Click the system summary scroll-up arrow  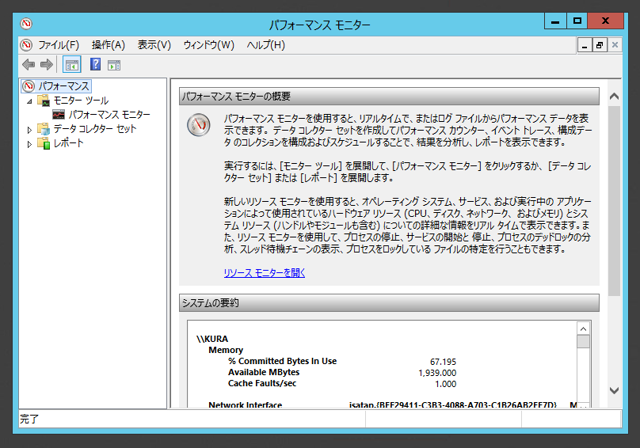click(x=583, y=329)
